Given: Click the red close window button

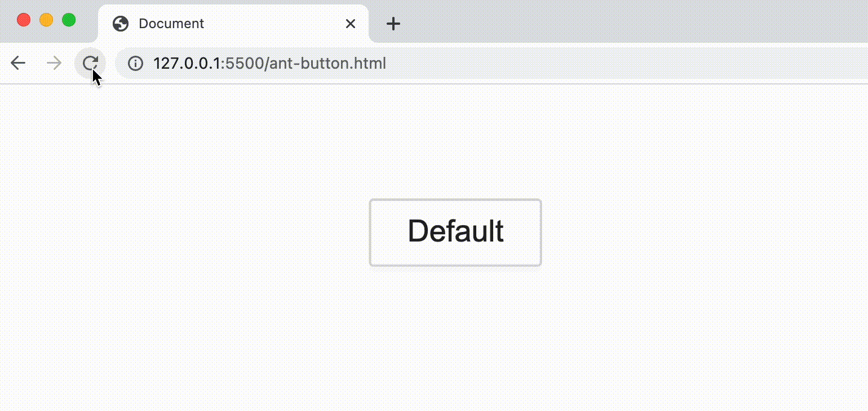Looking at the screenshot, I should 24,20.
